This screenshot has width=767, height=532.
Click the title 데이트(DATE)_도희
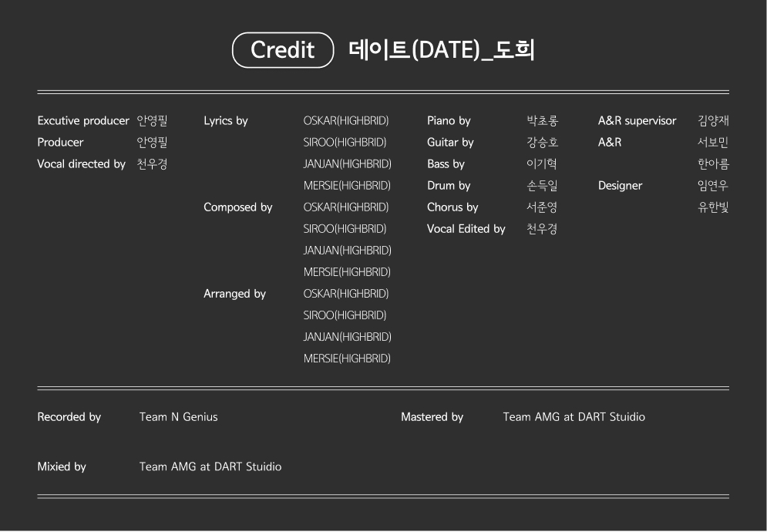tap(442, 50)
